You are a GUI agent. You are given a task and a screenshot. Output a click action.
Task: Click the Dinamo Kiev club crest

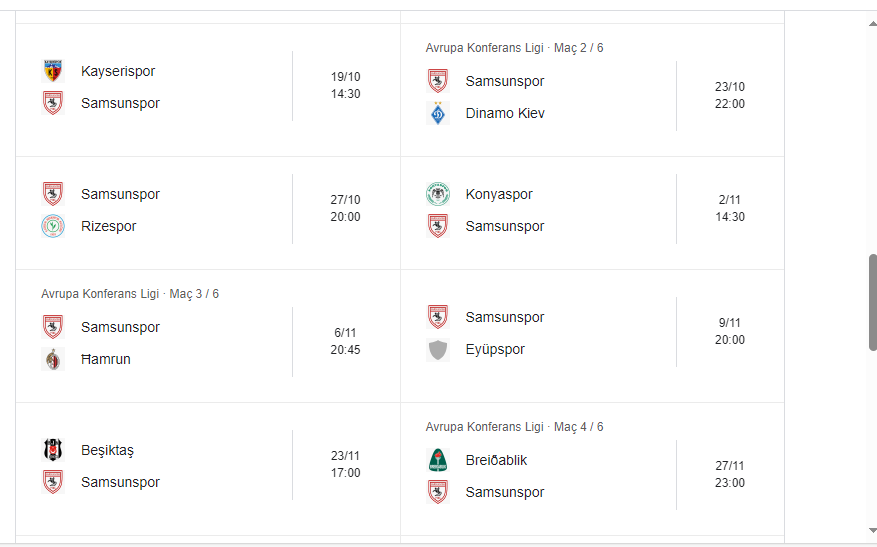click(438, 113)
